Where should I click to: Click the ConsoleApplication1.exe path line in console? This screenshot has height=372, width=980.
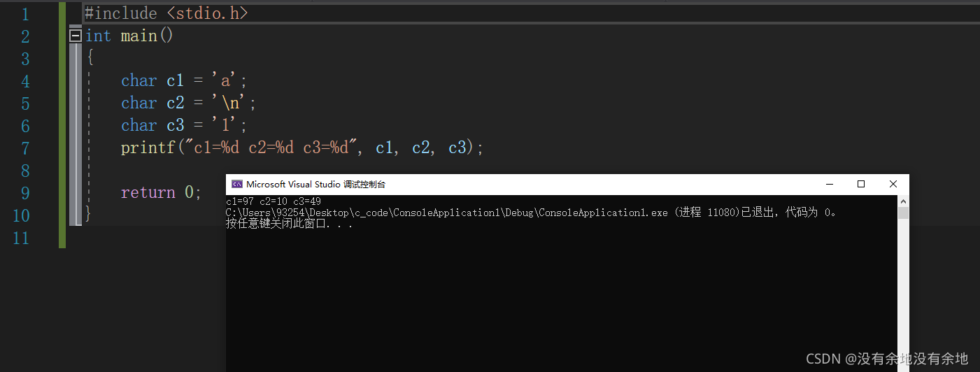532,213
